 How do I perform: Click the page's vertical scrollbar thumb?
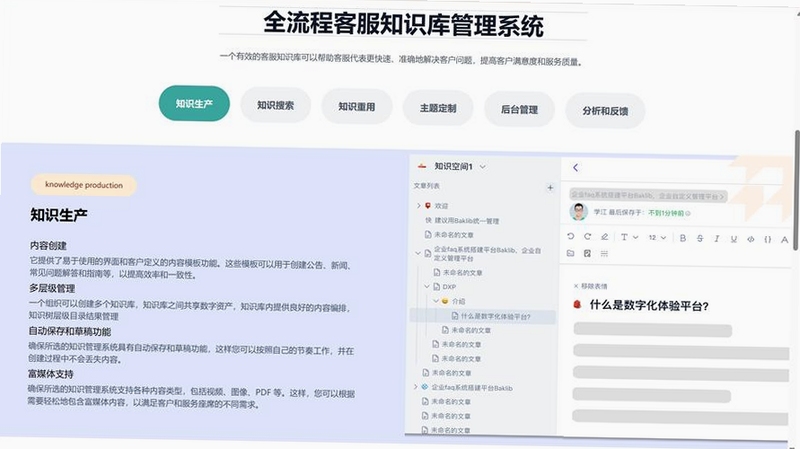tap(796, 190)
